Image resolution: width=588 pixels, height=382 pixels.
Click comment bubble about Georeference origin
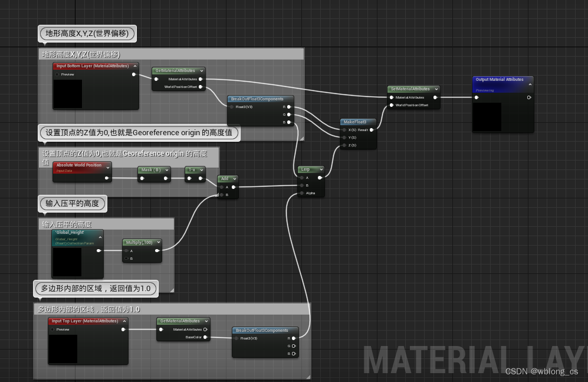coord(139,132)
